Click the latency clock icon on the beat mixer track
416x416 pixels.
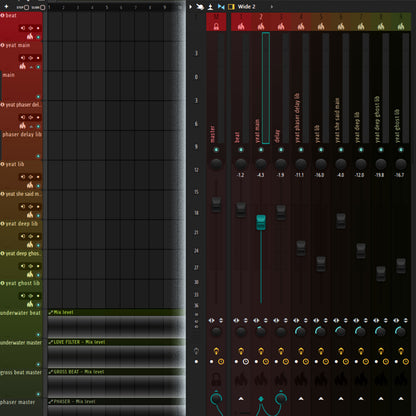[x=246, y=362]
